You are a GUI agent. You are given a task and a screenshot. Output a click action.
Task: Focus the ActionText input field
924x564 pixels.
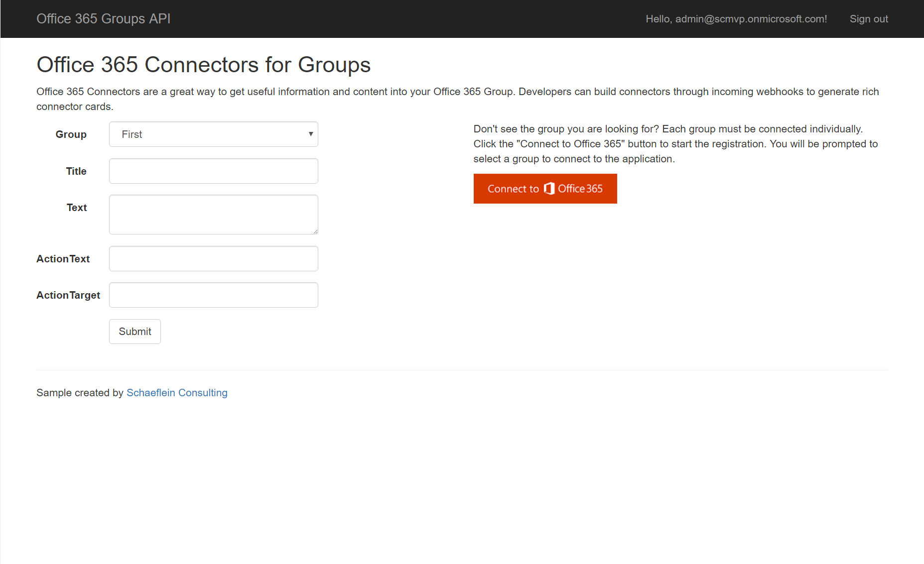213,259
